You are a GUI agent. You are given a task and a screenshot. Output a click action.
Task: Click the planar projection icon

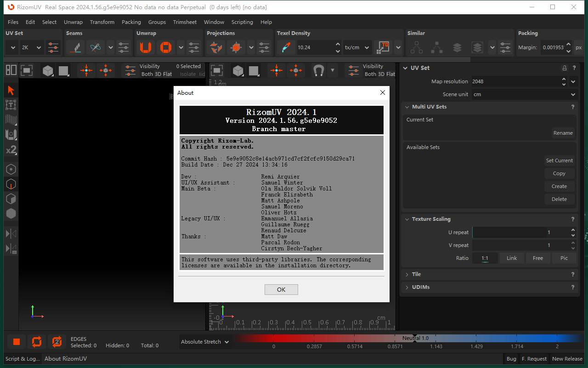(x=216, y=47)
